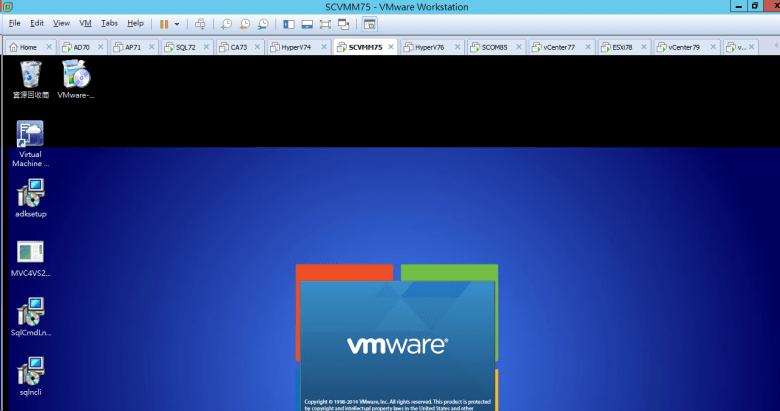The image size is (780, 411).
Task: Open the Tabs menu
Action: tap(109, 23)
